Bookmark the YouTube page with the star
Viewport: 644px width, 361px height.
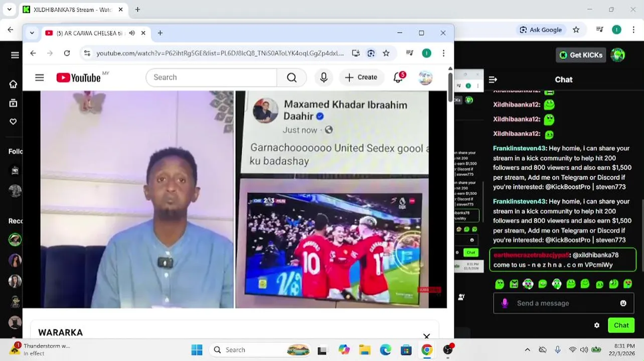click(x=386, y=53)
